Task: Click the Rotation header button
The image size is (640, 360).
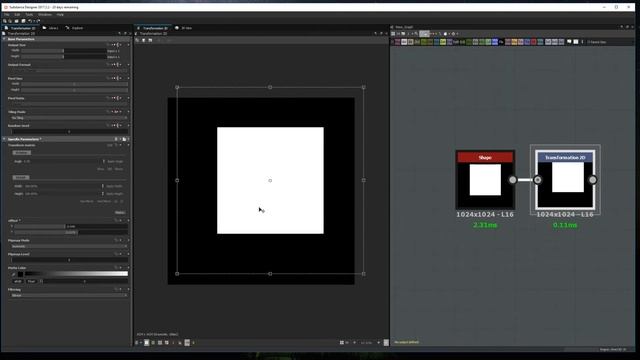Action: click(x=22, y=153)
